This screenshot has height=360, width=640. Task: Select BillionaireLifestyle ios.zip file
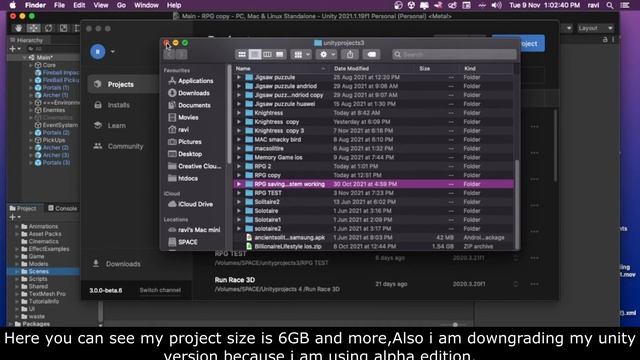373,247
